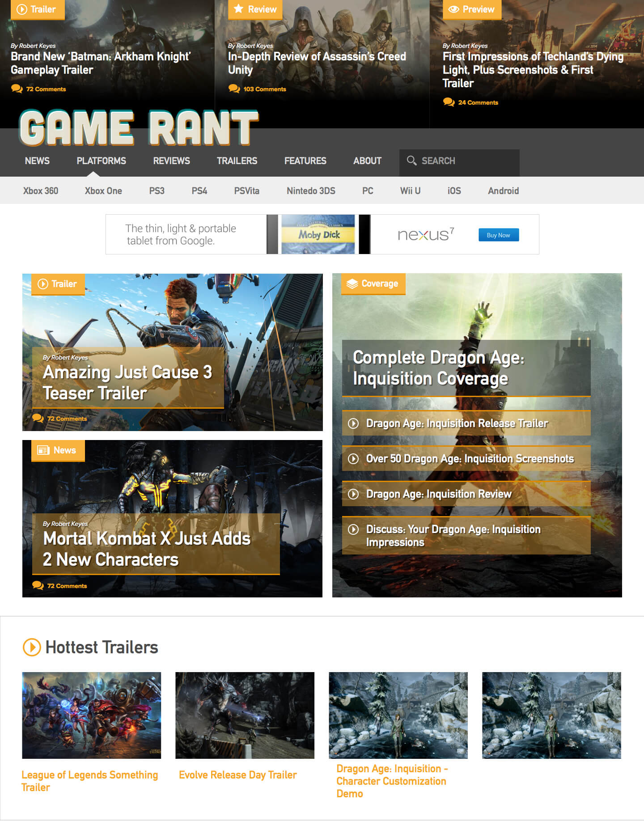Open the Reviews menu
Screen dimensions: 644x821
[x=171, y=161]
